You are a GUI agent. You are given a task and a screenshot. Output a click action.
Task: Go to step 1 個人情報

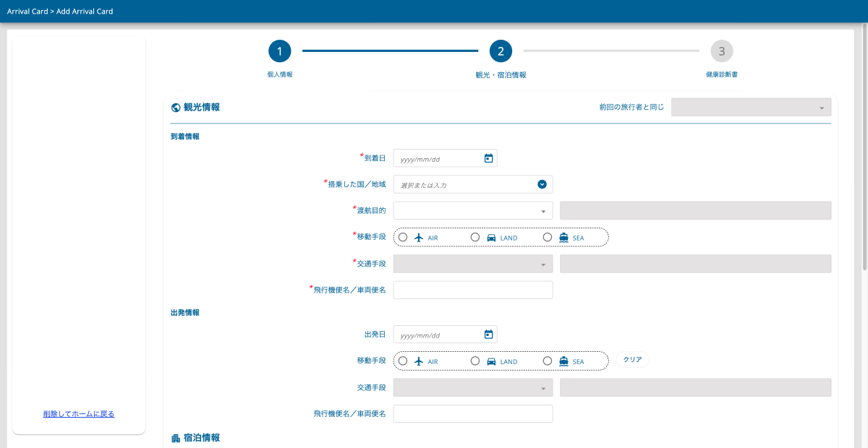[x=279, y=51]
